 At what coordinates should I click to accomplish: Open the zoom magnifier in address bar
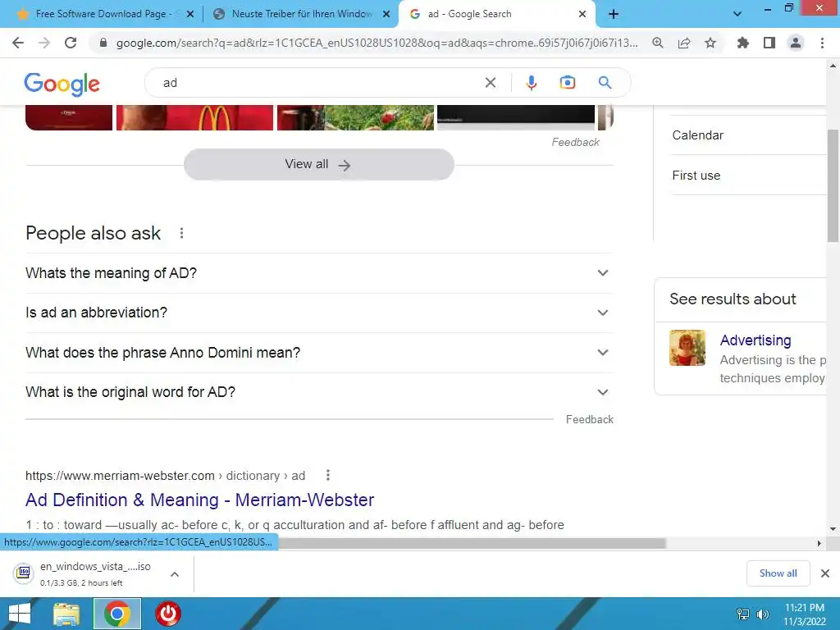[658, 43]
